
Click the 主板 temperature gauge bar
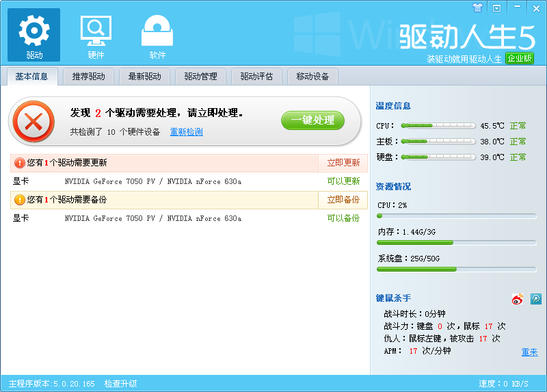(x=438, y=142)
